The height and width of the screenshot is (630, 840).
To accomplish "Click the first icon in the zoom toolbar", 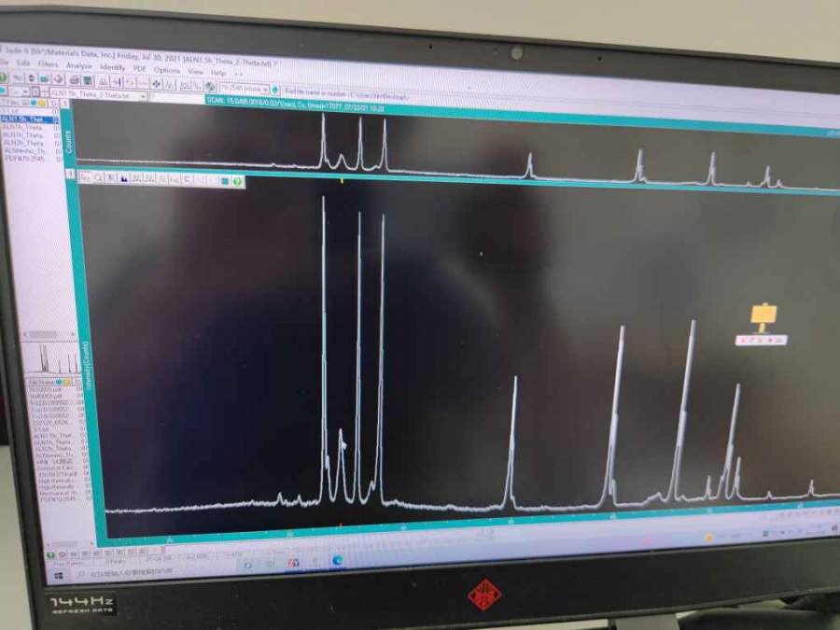I will pyautogui.click(x=85, y=177).
